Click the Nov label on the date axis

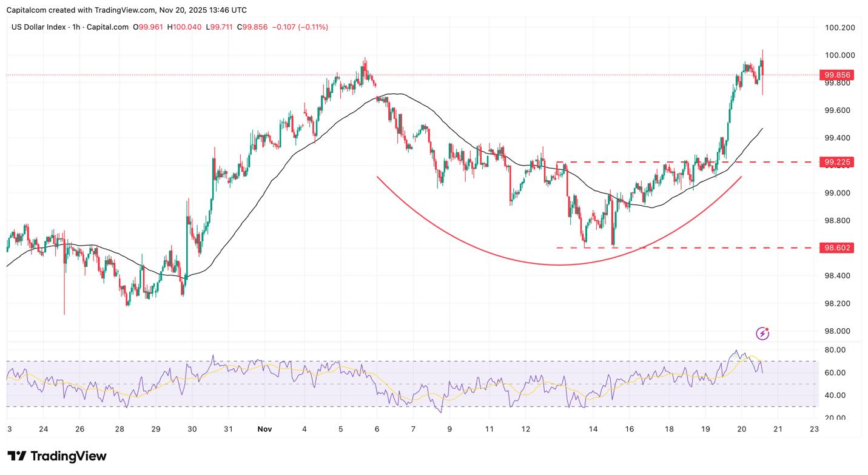pos(264,429)
